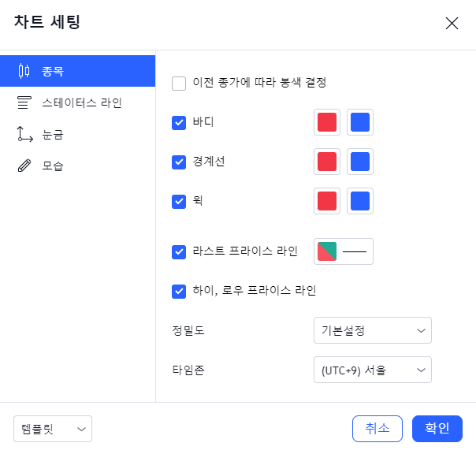This screenshot has height=454, width=476.
Task: Toggle 하이, 로우 프라이스 라인 checkbox
Action: click(179, 291)
